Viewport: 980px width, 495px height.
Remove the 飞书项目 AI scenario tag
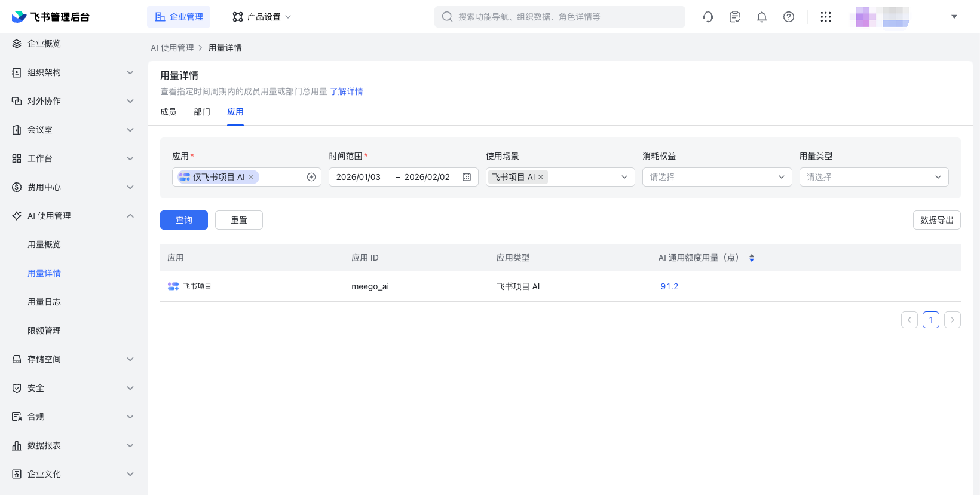coord(541,177)
